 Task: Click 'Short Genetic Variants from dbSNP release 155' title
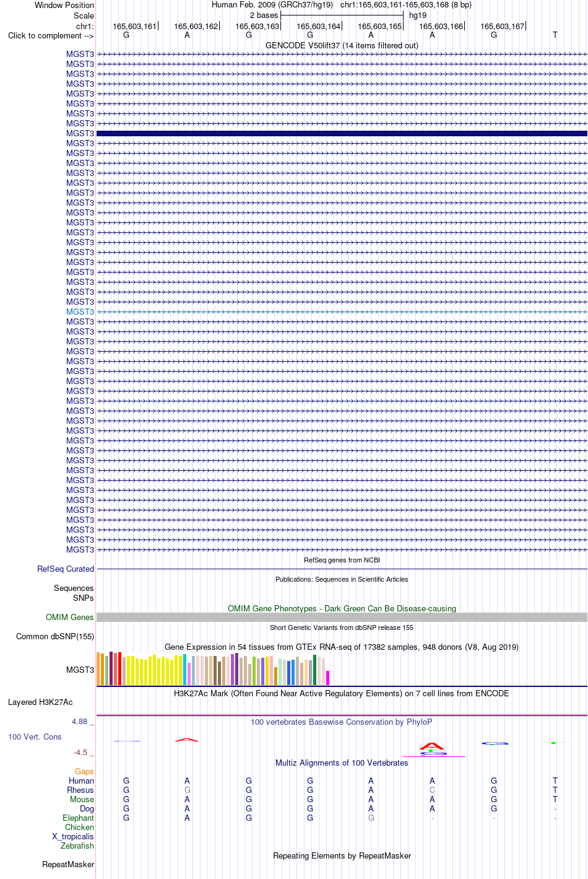[342, 628]
